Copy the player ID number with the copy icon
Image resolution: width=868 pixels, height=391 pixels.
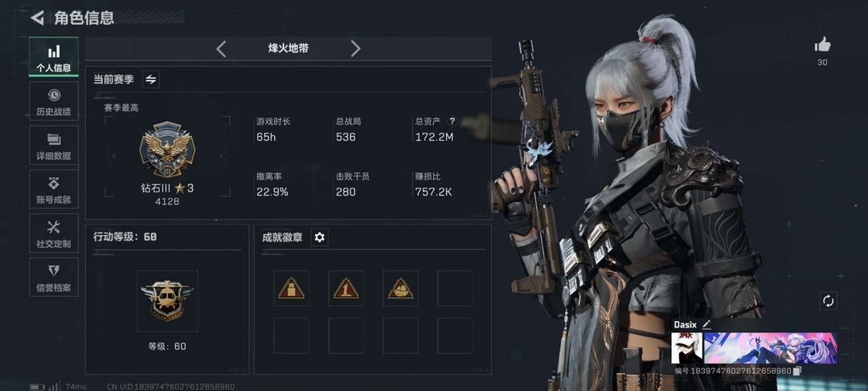[x=797, y=371]
